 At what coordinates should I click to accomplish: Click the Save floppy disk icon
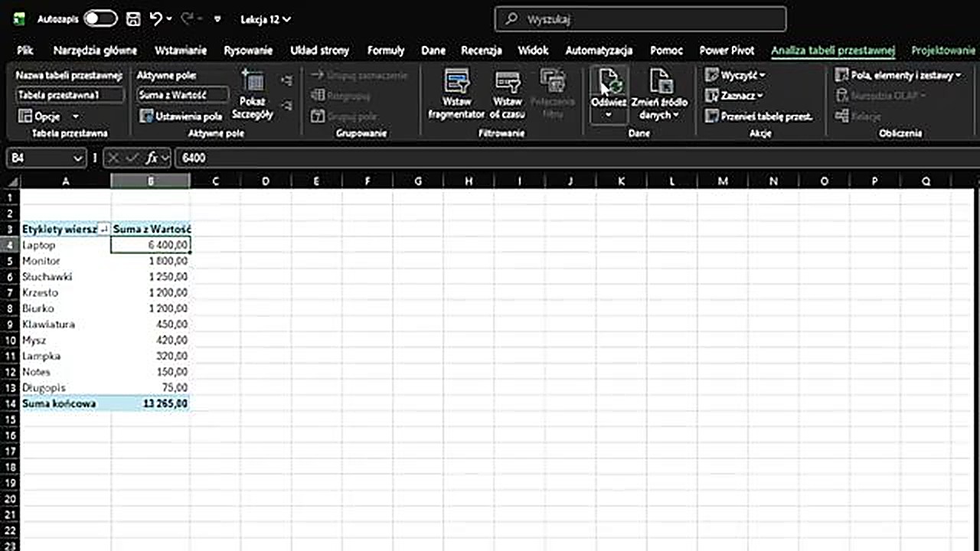click(x=132, y=19)
